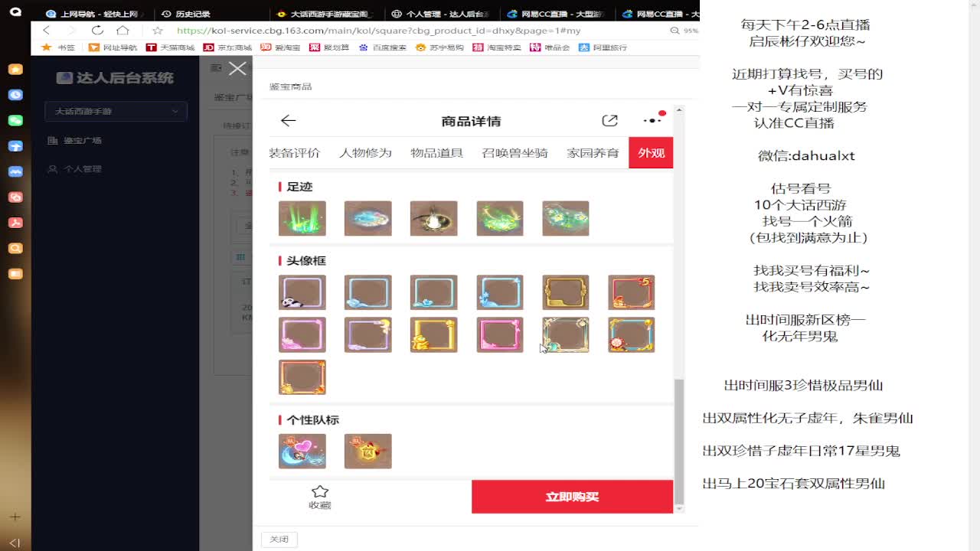Viewport: 980px width, 551px height.
Task: Click the red PDF dock icon
Action: (x=15, y=223)
